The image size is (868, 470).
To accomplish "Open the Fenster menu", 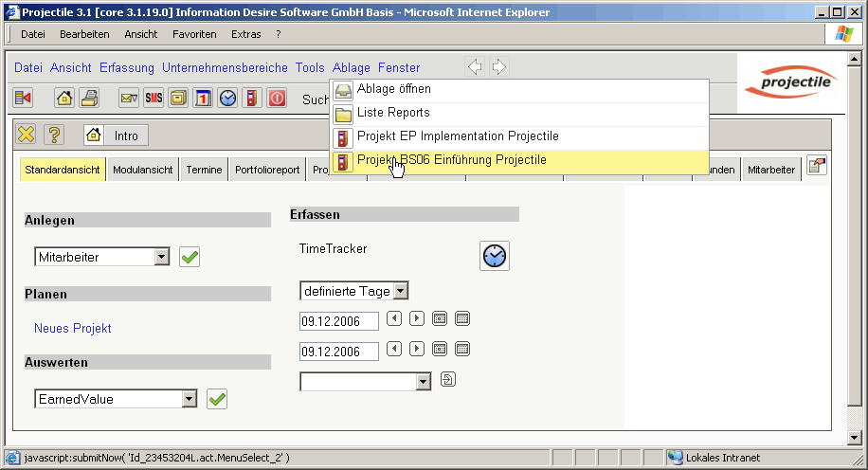I will pos(399,67).
